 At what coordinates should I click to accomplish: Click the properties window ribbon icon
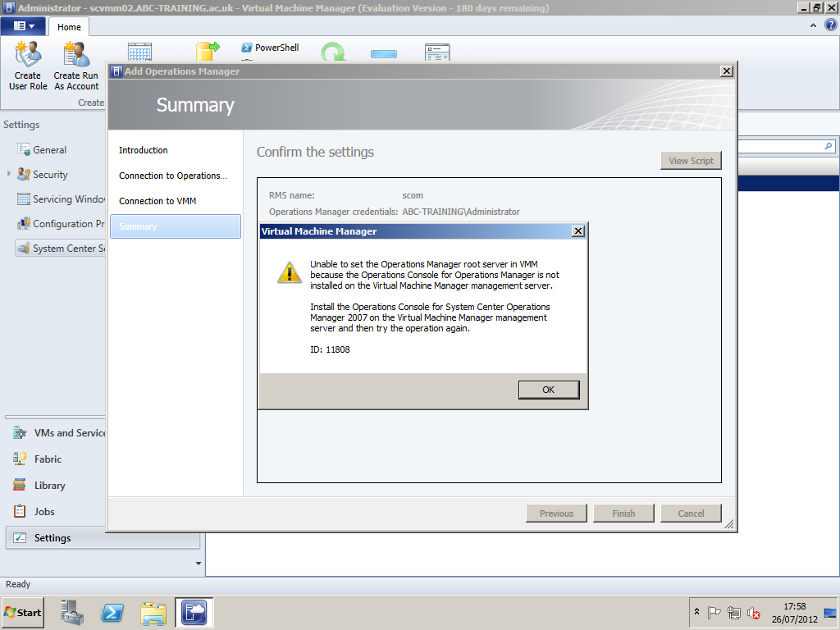pos(437,52)
